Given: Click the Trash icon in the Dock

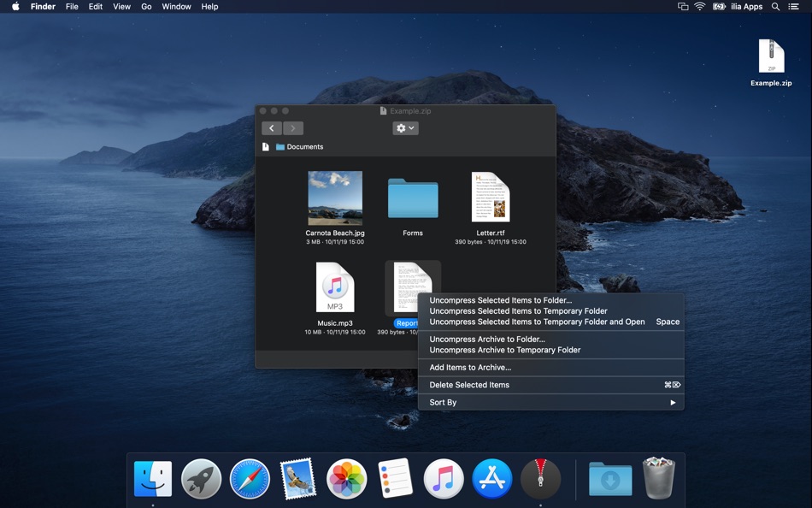Looking at the screenshot, I should (658, 478).
